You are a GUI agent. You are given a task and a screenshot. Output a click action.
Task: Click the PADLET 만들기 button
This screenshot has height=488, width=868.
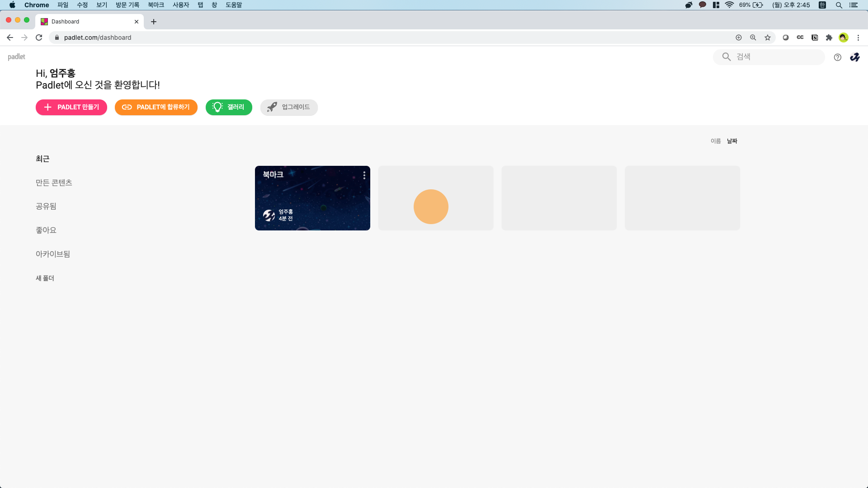point(71,107)
